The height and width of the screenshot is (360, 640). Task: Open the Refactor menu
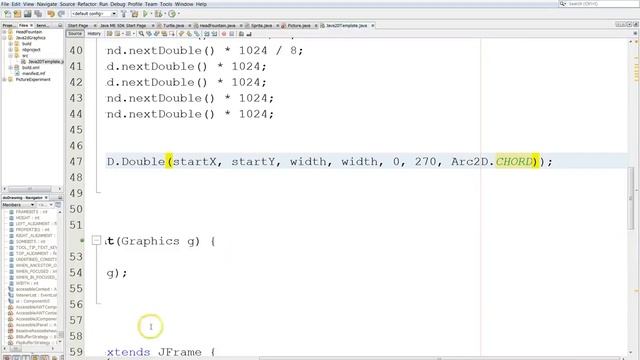pos(87,4)
